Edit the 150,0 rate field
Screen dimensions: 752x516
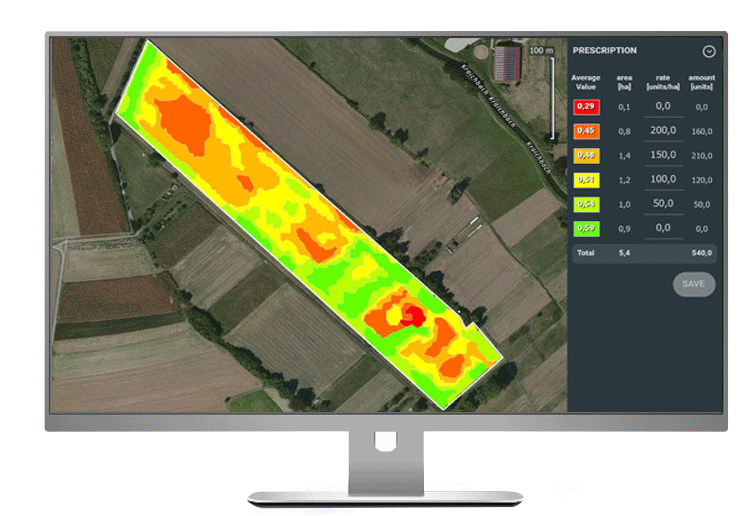(x=663, y=155)
